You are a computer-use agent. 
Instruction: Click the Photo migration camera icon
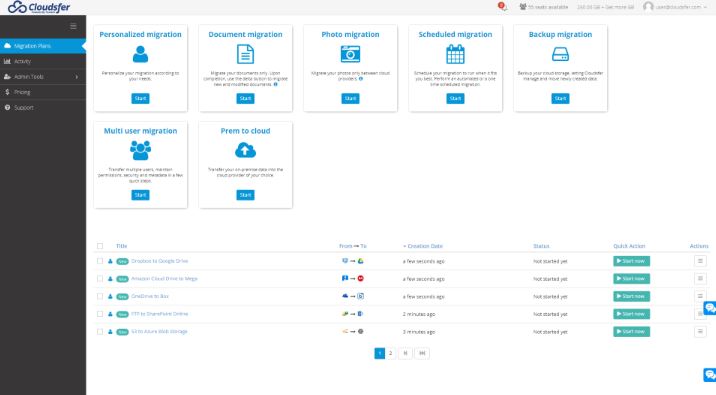click(x=350, y=54)
